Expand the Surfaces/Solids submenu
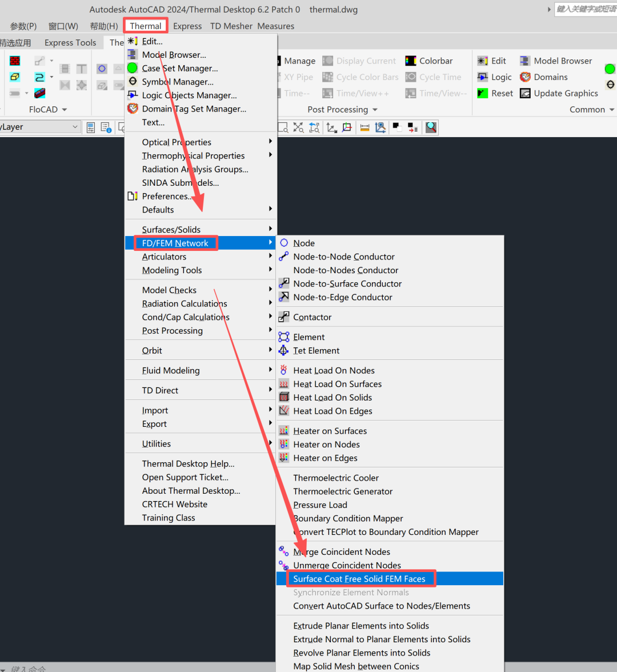The height and width of the screenshot is (672, 617). click(200, 230)
